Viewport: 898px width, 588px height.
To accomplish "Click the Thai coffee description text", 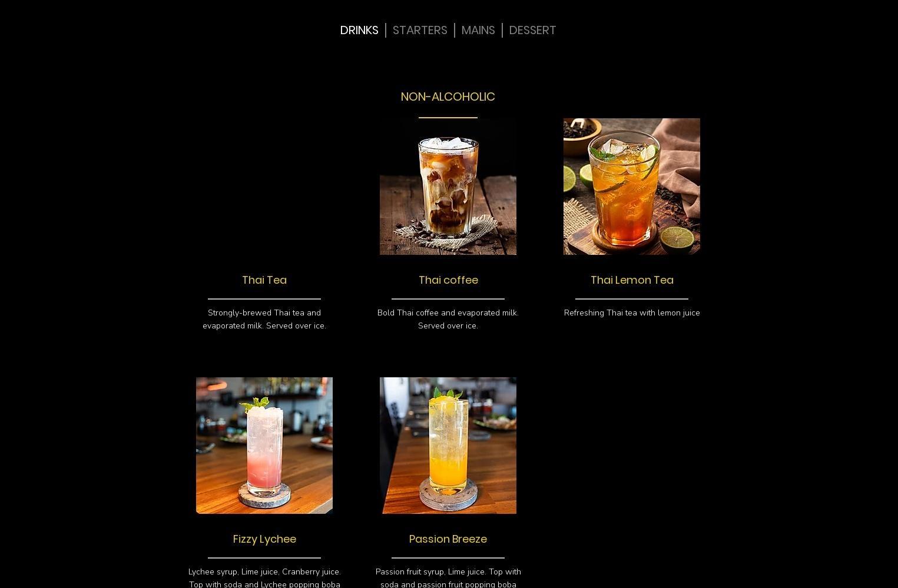I will coord(448,319).
